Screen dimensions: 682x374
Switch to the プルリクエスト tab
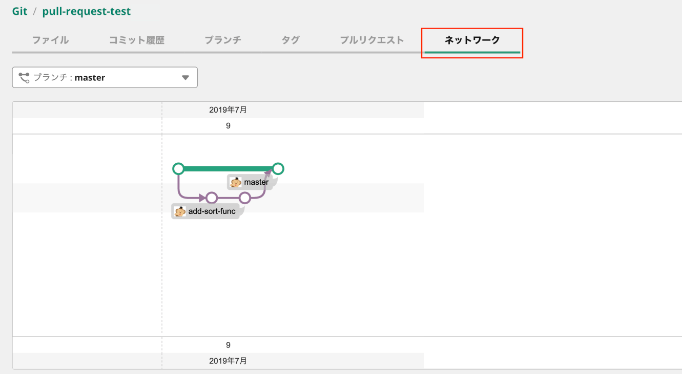[372, 40]
